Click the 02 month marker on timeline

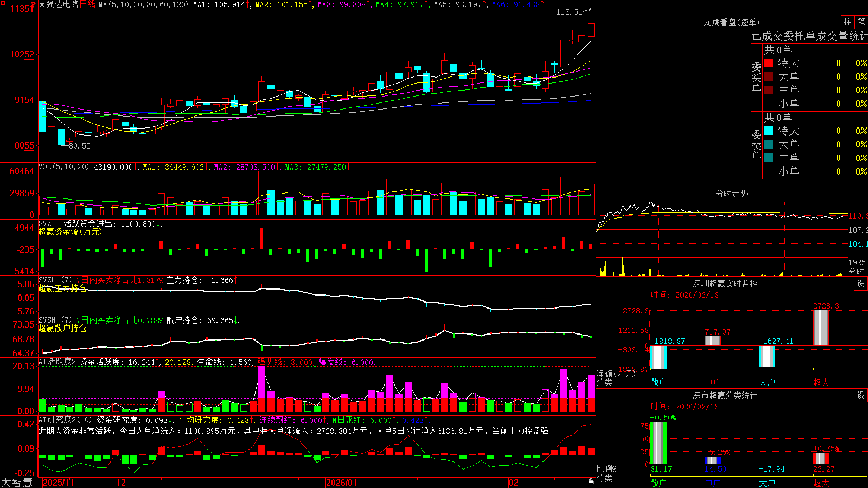tap(514, 483)
